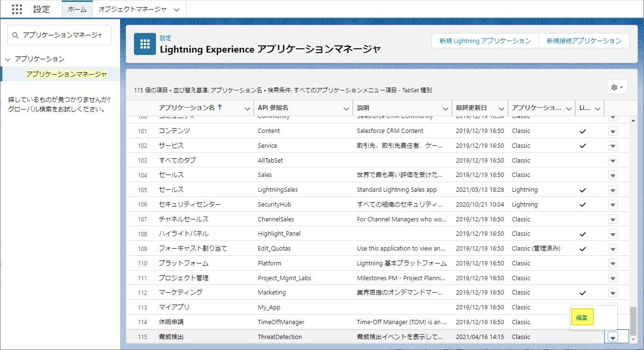644x350 pixels.
Task: Open the list view gear settings
Action: pos(617,87)
